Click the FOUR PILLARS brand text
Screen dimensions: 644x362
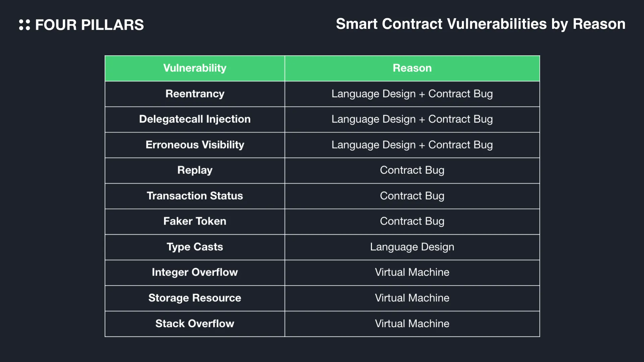[x=89, y=25]
